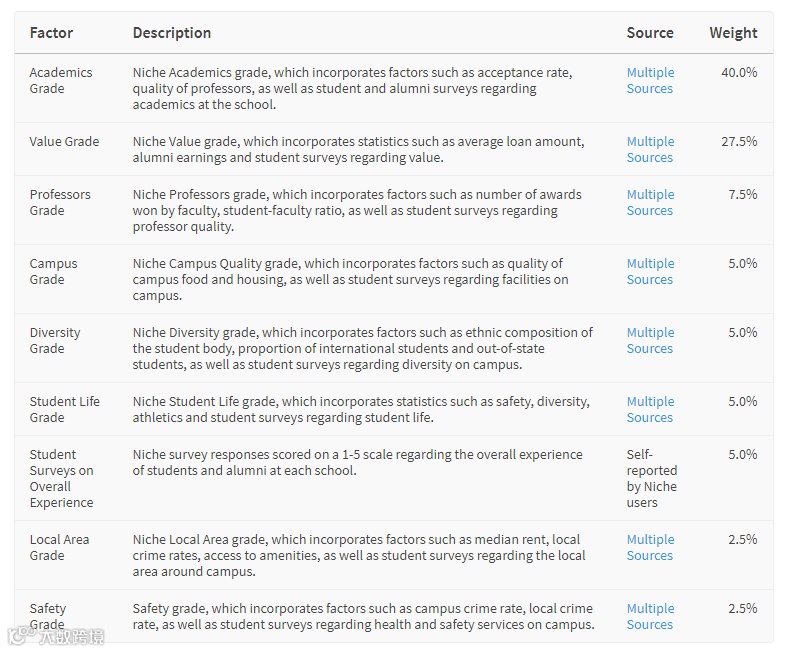The image size is (789, 652).
Task: Open Diversity Grade's Multiple Sources link
Action: [x=650, y=340]
